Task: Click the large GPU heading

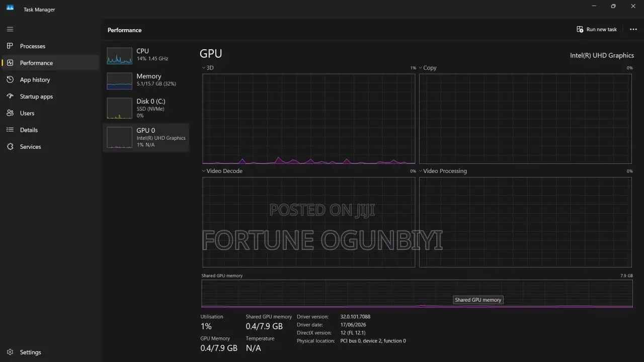Action: (211, 54)
